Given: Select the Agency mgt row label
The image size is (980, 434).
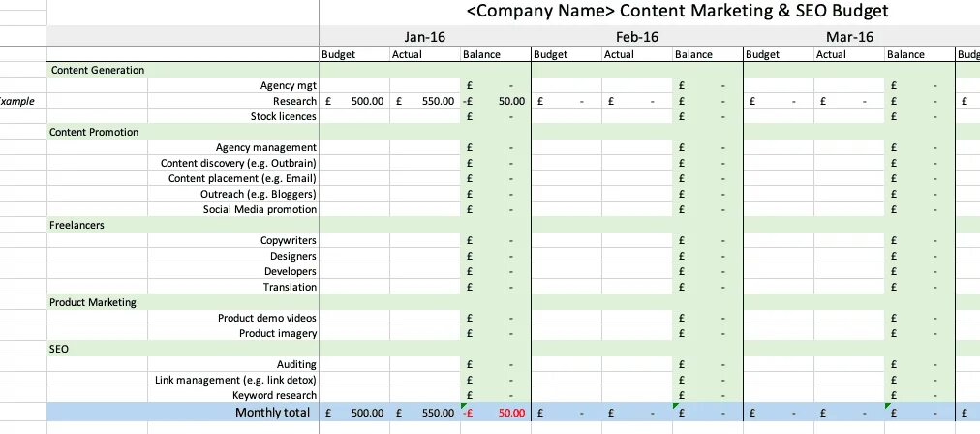Looking at the screenshot, I should coord(289,85).
